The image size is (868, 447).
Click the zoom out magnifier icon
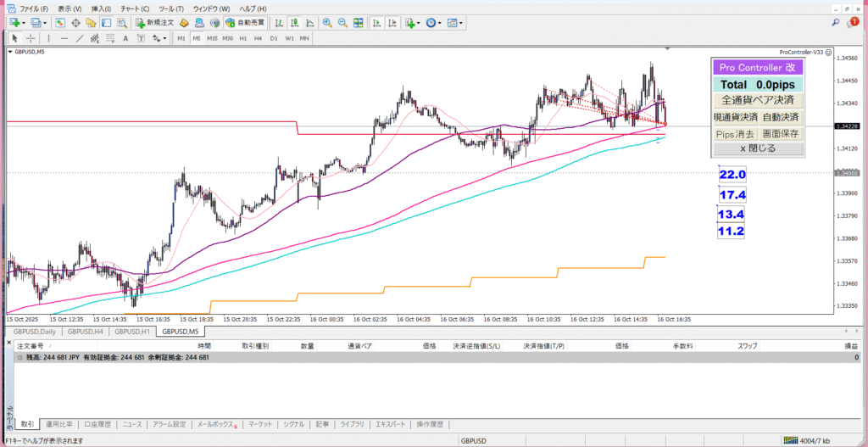(x=341, y=22)
